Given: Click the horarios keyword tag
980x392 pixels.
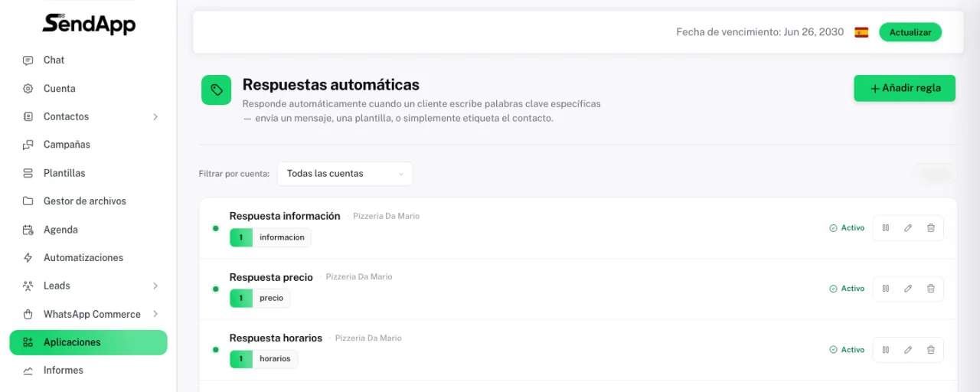Looking at the screenshot, I should (263, 358).
